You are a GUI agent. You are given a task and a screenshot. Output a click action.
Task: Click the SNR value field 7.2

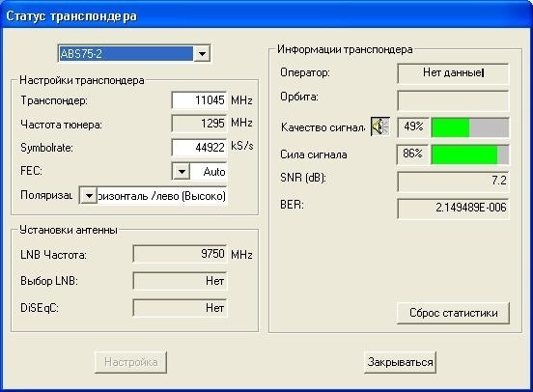pyautogui.click(x=453, y=182)
